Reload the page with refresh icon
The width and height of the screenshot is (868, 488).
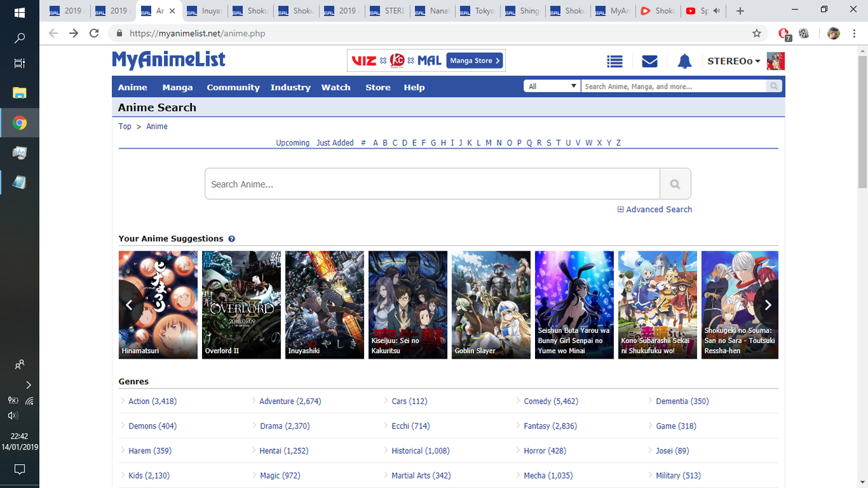94,33
